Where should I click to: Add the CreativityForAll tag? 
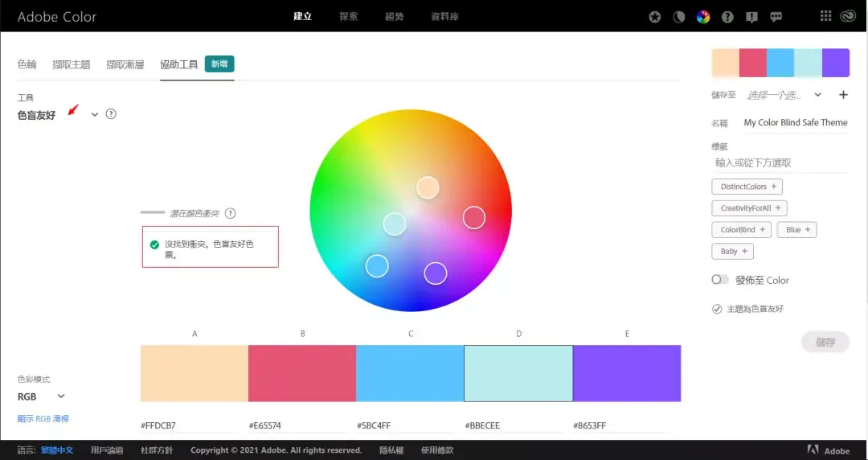pyautogui.click(x=749, y=207)
